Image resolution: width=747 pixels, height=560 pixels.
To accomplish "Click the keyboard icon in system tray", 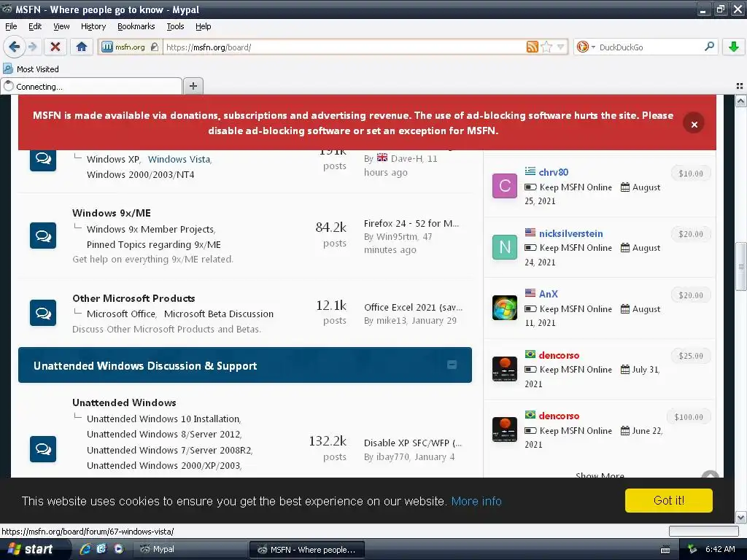I will [665, 550].
